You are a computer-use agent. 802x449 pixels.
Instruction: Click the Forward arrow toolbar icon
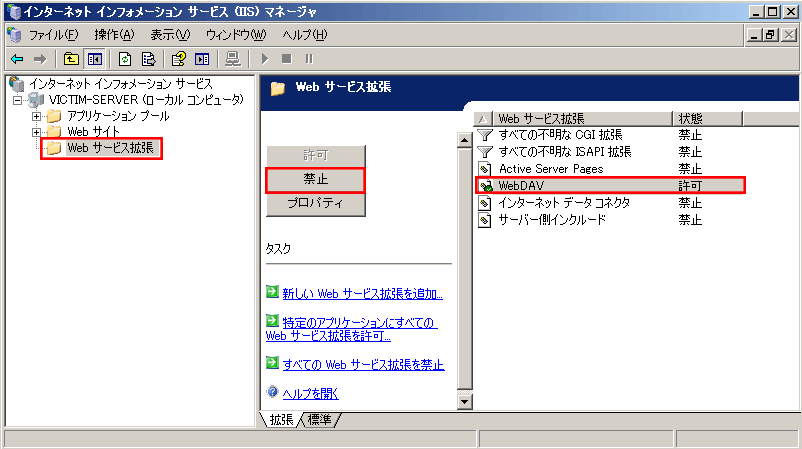tap(39, 59)
